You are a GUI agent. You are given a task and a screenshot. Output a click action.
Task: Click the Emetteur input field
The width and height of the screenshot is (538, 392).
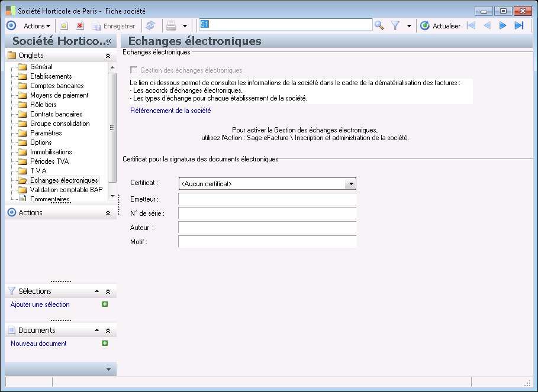coord(268,199)
